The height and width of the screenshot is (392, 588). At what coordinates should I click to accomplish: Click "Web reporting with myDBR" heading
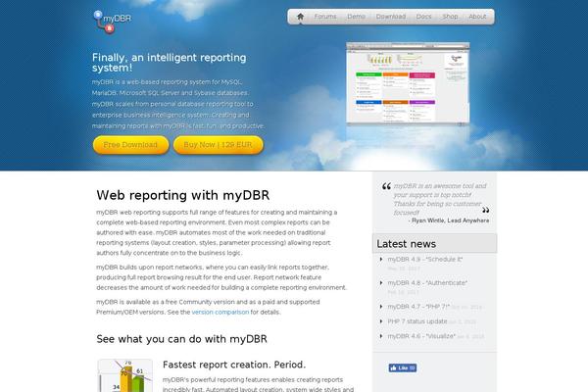[183, 195]
